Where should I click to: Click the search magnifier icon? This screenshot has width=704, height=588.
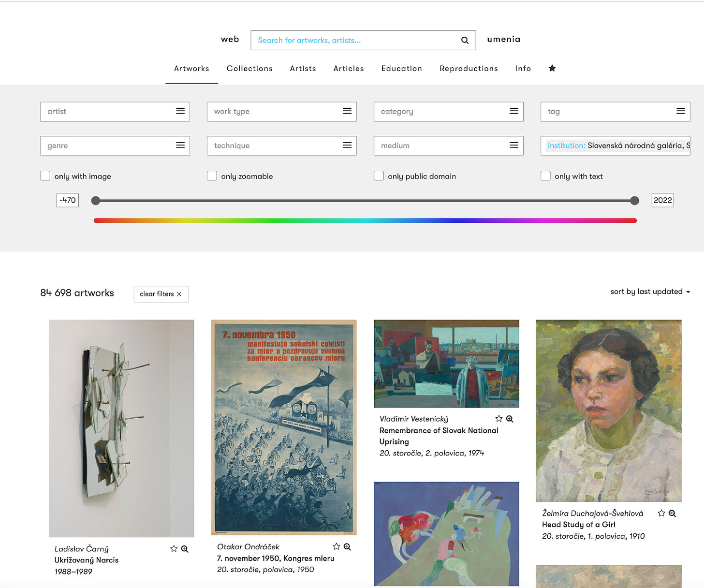(465, 41)
